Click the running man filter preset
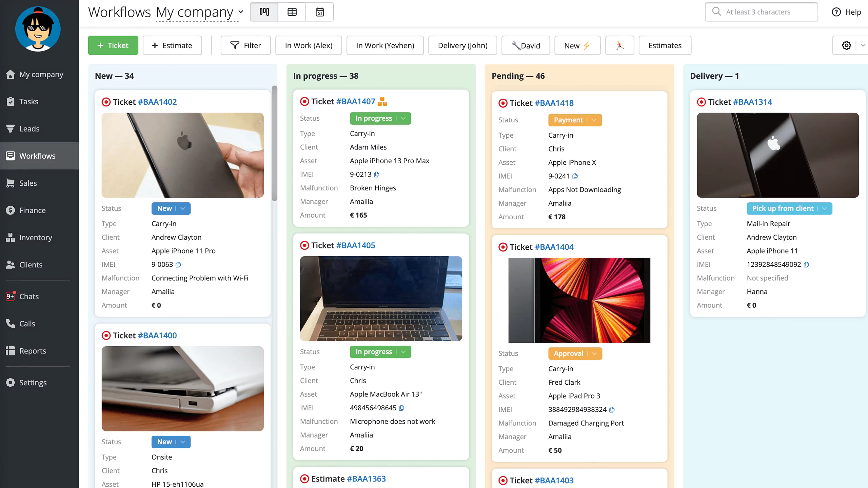The width and height of the screenshot is (868, 488). pyautogui.click(x=619, y=45)
